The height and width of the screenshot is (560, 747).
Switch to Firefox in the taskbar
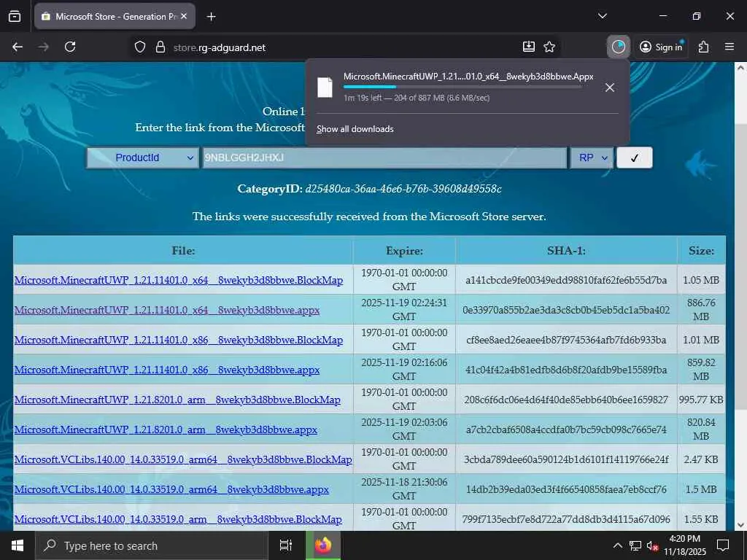pyautogui.click(x=323, y=545)
